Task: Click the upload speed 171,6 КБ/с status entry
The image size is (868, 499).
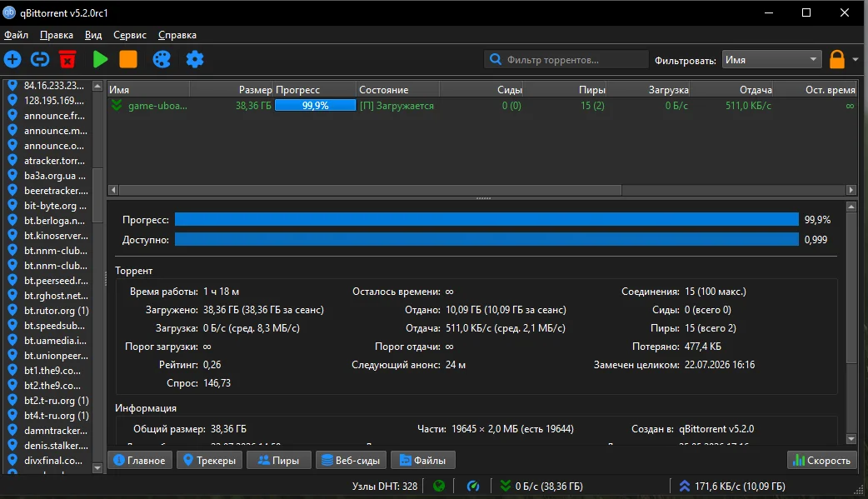Action: click(732, 486)
